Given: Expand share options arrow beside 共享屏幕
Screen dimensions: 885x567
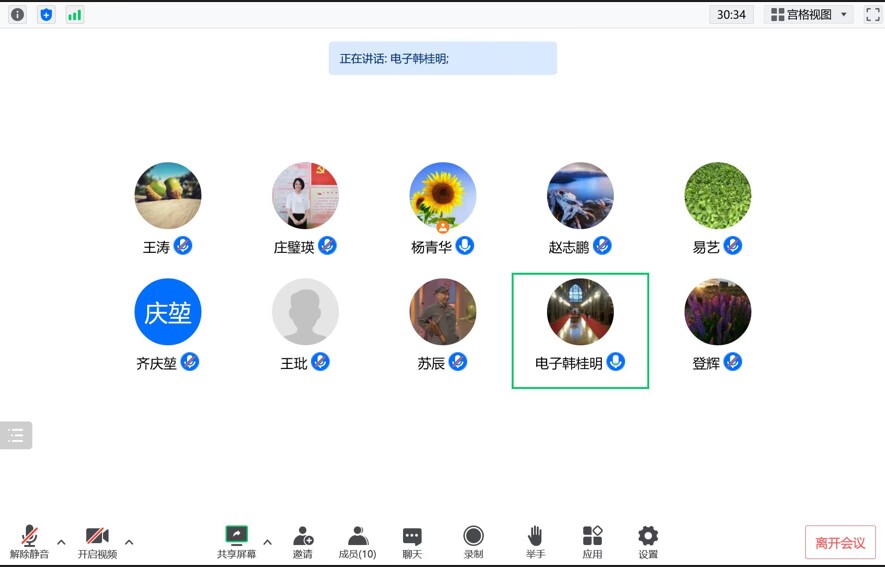Looking at the screenshot, I should click(267, 542).
